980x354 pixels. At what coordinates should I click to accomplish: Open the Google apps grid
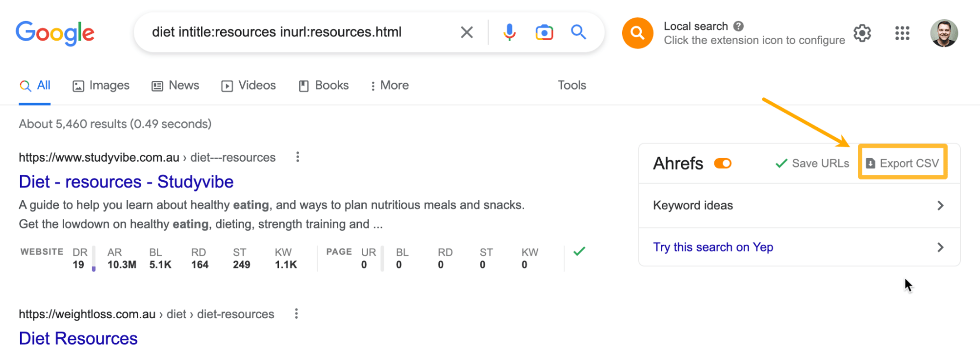[x=902, y=33]
